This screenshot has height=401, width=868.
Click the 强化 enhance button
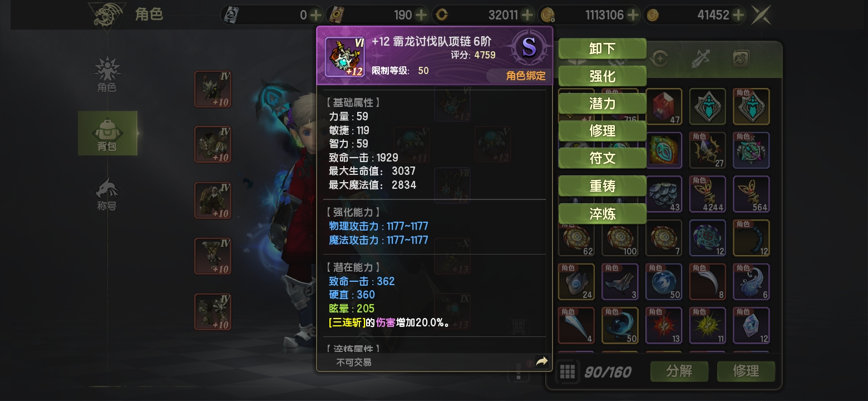(602, 76)
